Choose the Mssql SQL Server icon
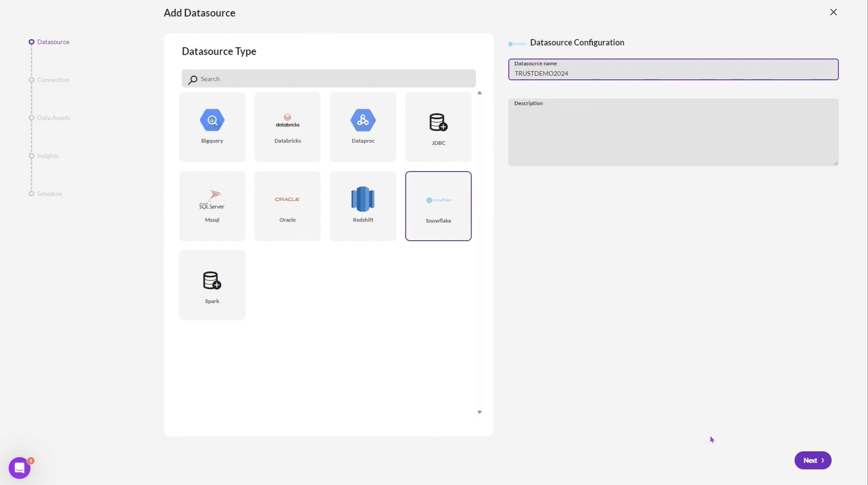Screen dimensions: 868x485 212,200
